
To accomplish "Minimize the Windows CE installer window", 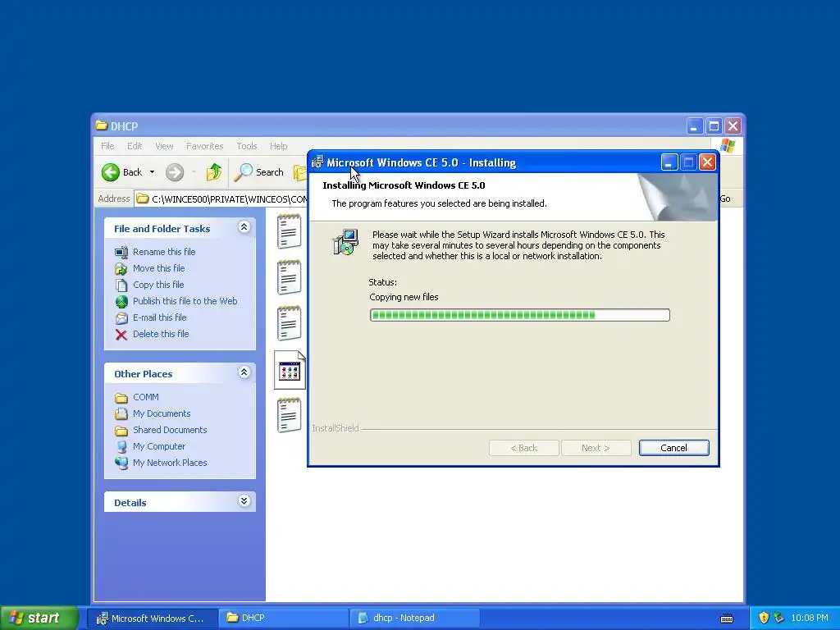I will [x=669, y=162].
